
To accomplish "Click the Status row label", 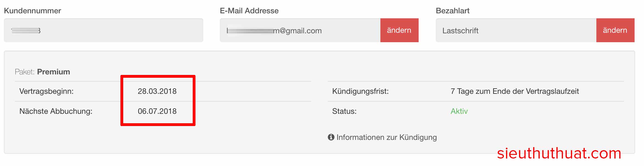I will [x=344, y=111].
